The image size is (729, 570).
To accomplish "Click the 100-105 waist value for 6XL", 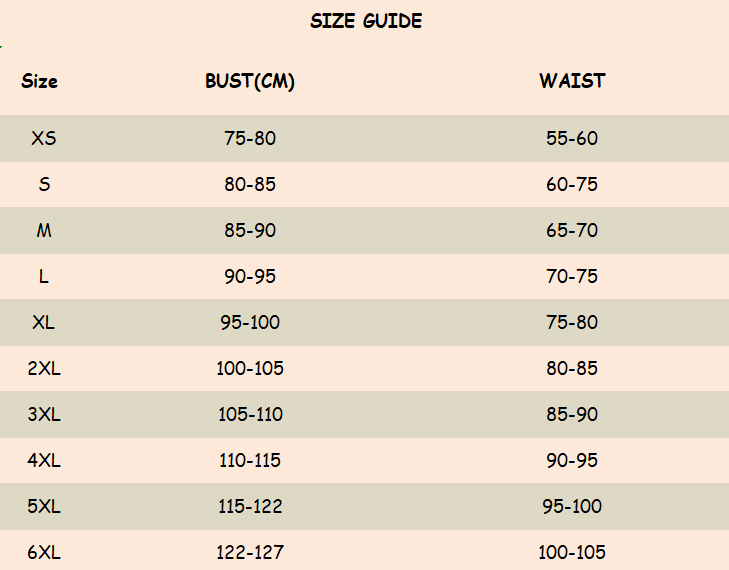I will tap(572, 552).
